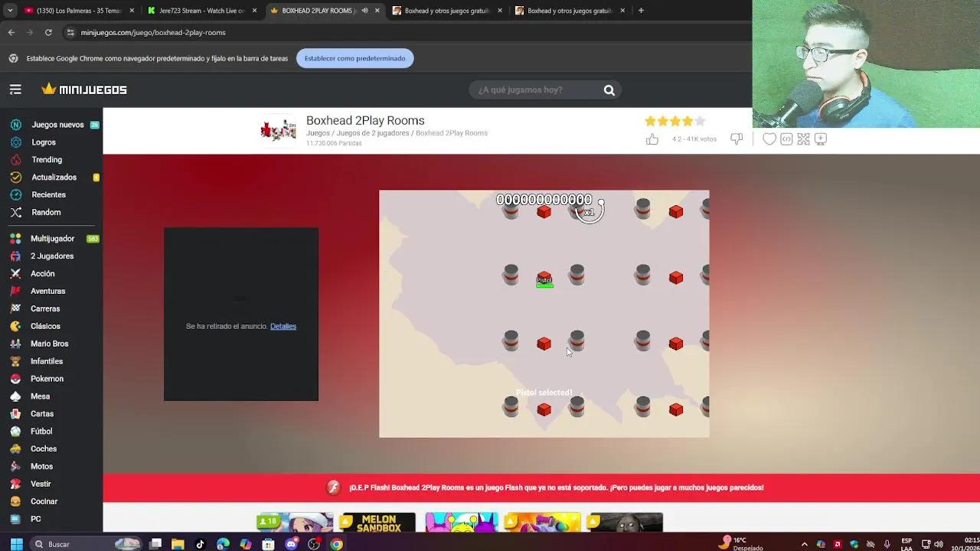Open the Aventuras category
This screenshot has width=980, height=551.
point(47,292)
